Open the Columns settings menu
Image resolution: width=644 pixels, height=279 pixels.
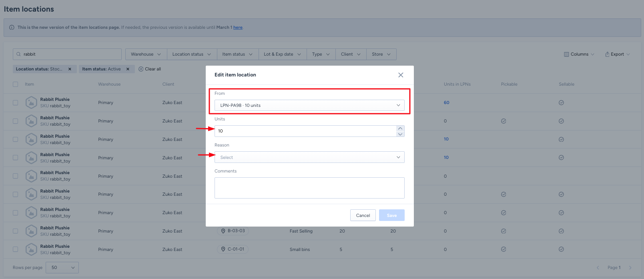579,54
